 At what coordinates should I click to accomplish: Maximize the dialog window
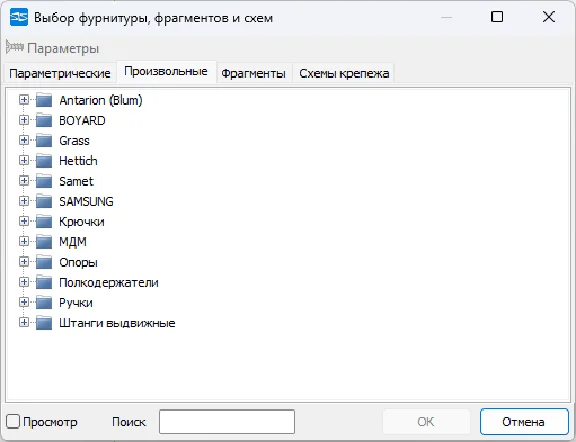click(x=497, y=17)
